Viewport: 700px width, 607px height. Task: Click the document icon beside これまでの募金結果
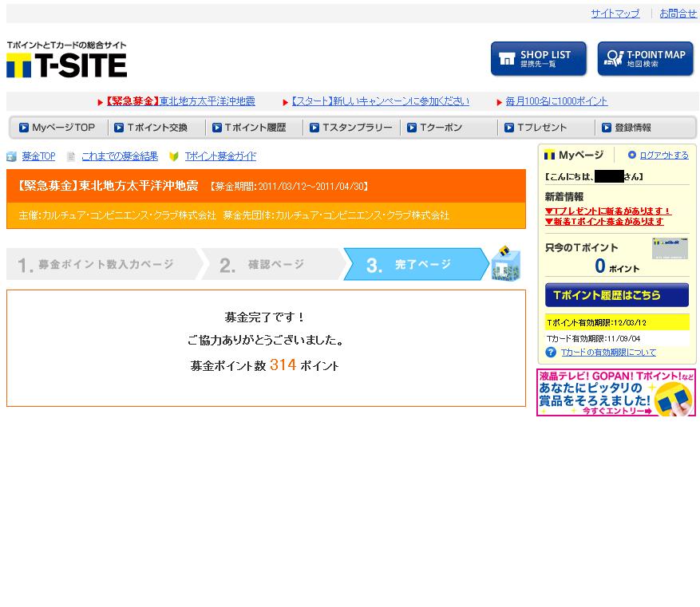click(x=70, y=156)
